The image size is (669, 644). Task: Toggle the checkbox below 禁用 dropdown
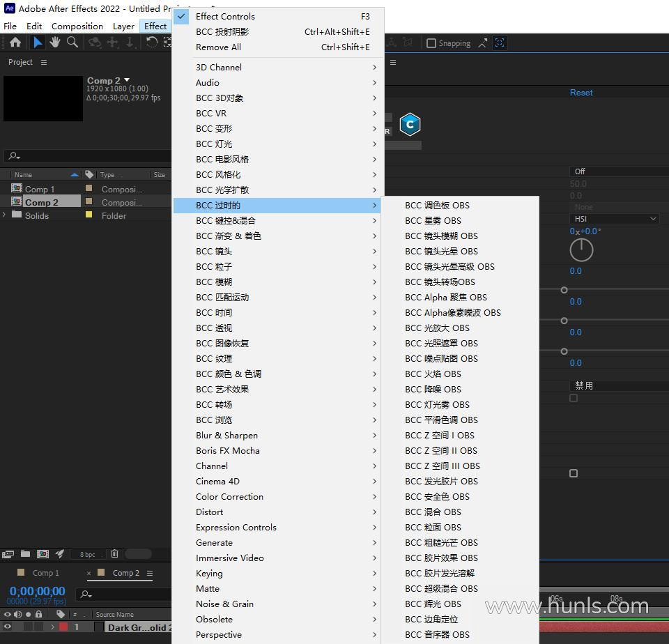point(574,398)
